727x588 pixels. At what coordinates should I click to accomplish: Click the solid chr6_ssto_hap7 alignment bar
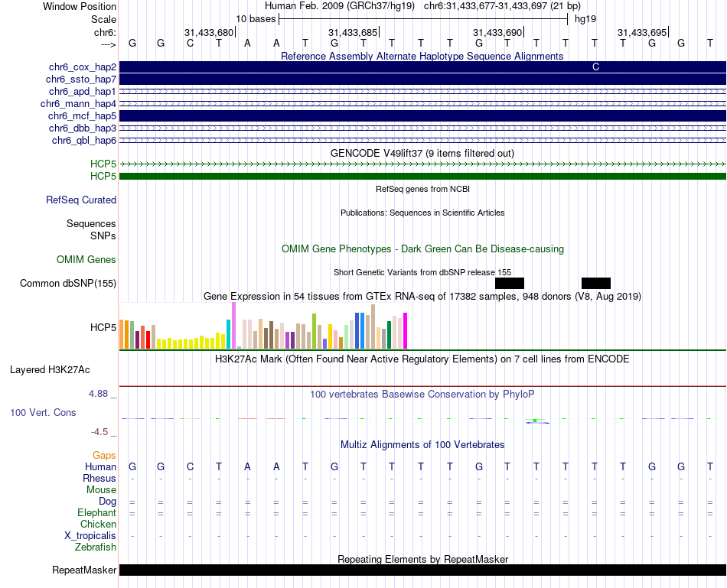422,80
